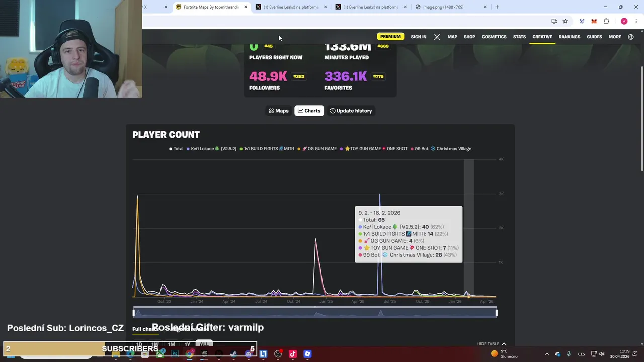Select the 1M chart range
644x362 pixels.
point(172,344)
